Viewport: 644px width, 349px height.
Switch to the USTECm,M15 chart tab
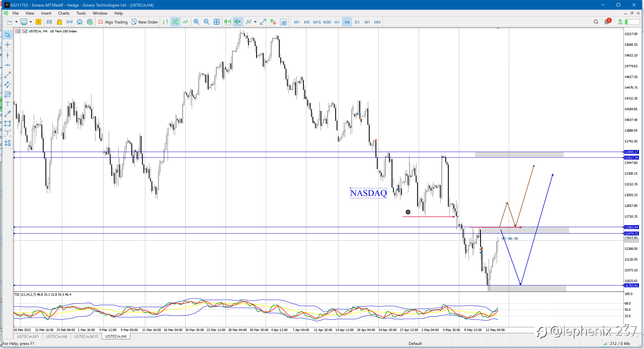pyautogui.click(x=86, y=336)
